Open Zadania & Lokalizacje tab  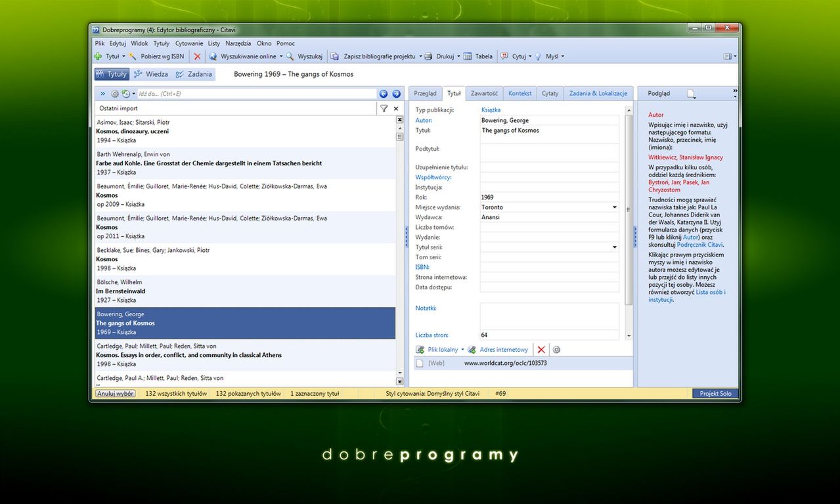point(598,93)
